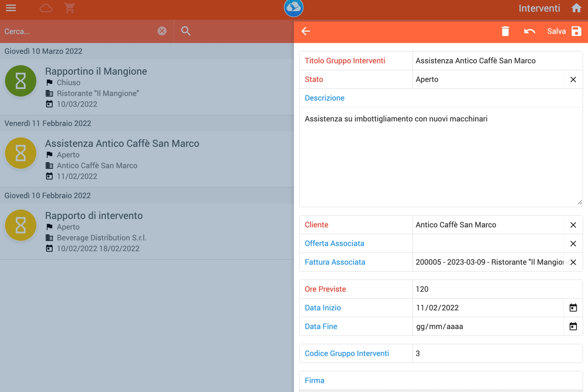Click the blue cloud logo at top center
Image resolution: width=588 pixels, height=392 pixels.
coord(293,8)
